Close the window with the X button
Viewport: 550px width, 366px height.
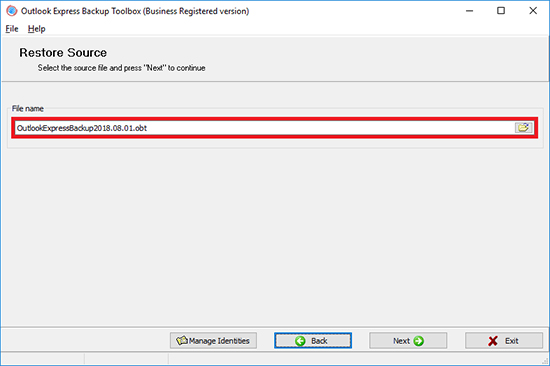pos(533,11)
